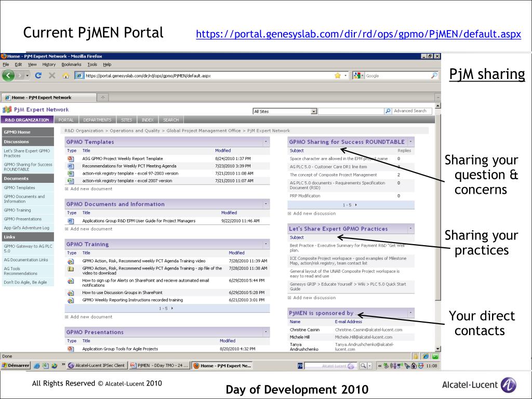Select the R&D ORGANIZATION tab
Viewport: 532px width, 399px height.
pyautogui.click(x=27, y=120)
